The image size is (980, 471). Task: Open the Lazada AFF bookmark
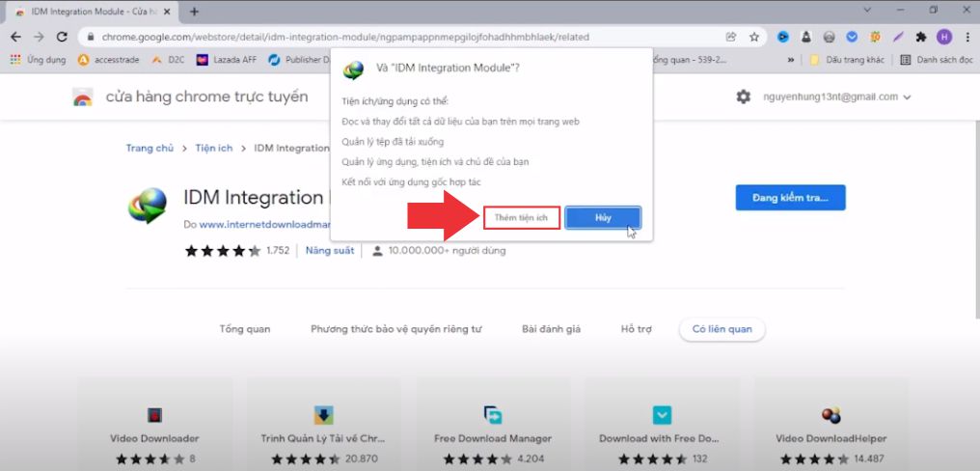pyautogui.click(x=225, y=60)
